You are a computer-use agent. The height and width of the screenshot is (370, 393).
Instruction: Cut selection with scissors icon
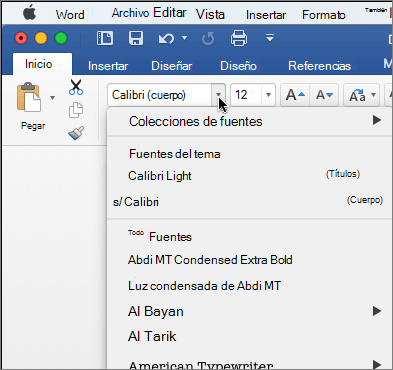(x=76, y=87)
